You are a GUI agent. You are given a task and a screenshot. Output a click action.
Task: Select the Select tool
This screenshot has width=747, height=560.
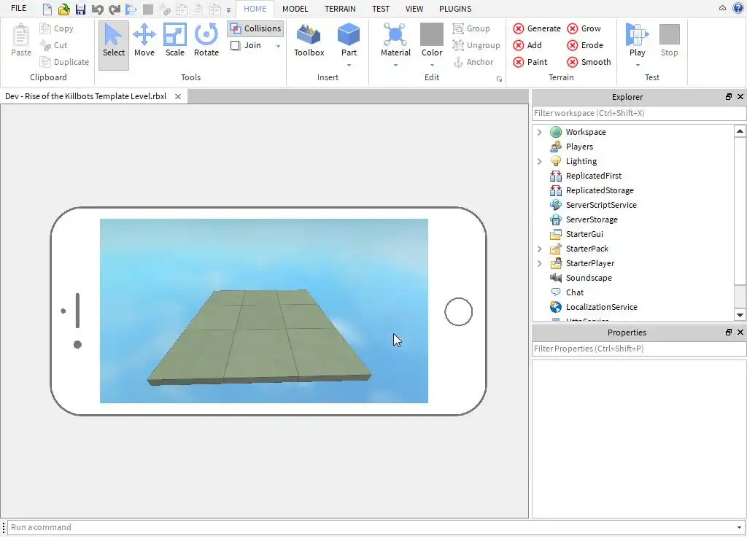113,44
